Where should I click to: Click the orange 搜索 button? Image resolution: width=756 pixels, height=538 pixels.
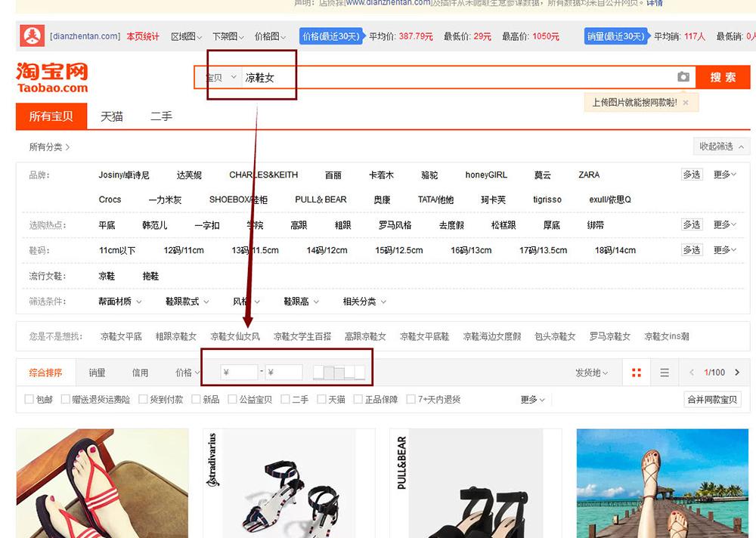tap(722, 77)
